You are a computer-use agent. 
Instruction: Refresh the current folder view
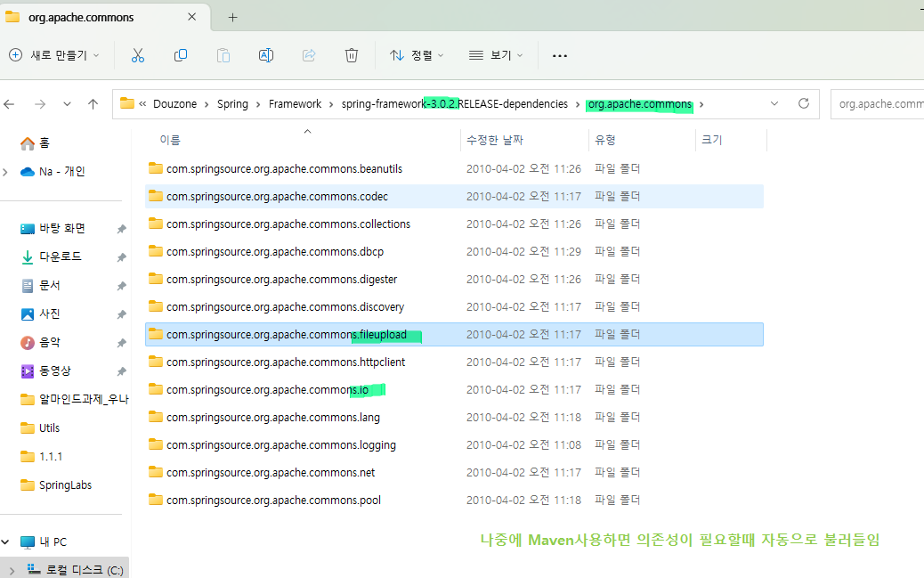803,104
